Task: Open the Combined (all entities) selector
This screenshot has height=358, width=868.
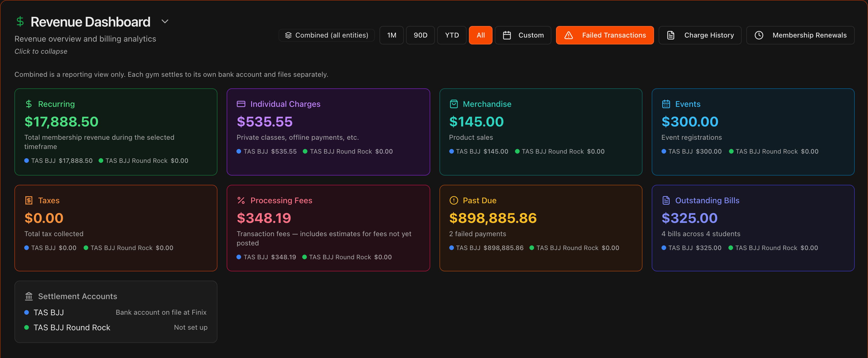Action: coord(326,35)
